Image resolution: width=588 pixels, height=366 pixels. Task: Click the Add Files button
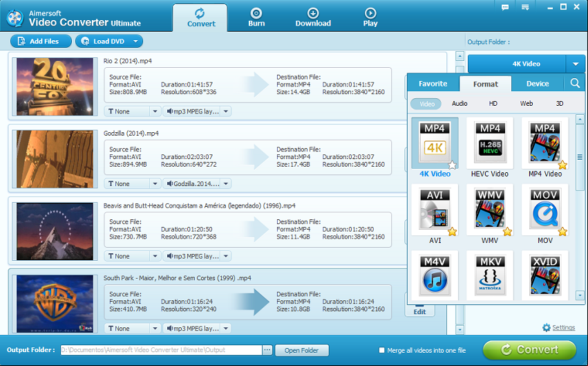point(41,42)
